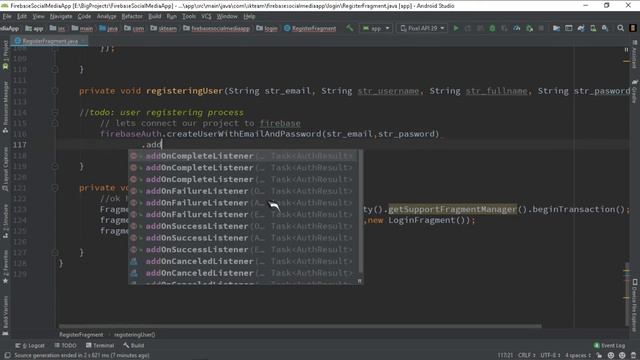Screen dimensions: 640x360
Task: Click the Search Everywhere magnifier icon
Action: click(620, 28)
